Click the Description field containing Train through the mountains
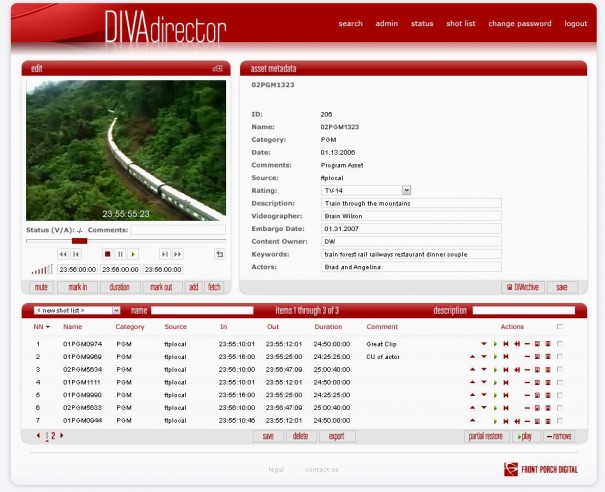This screenshot has height=492, width=605. (x=411, y=203)
